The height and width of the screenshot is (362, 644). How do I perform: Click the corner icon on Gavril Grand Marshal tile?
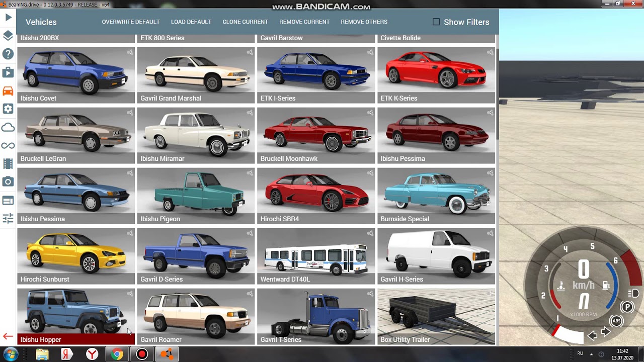250,52
